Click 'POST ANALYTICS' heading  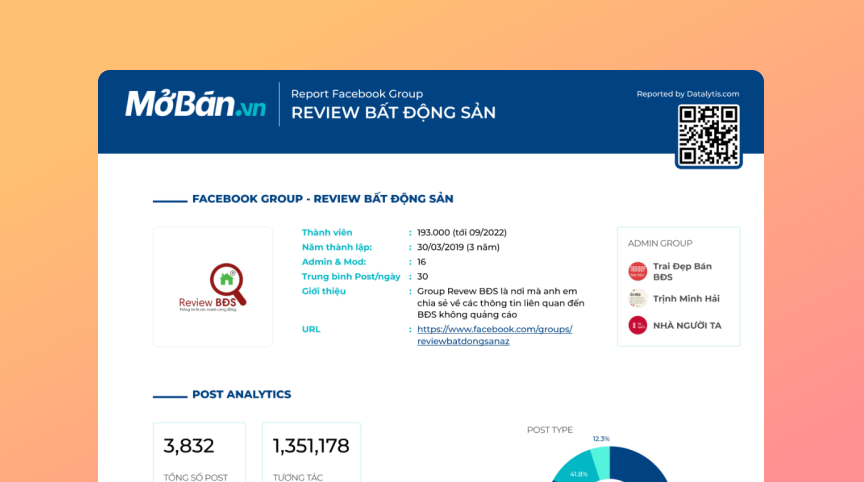pyautogui.click(x=241, y=394)
